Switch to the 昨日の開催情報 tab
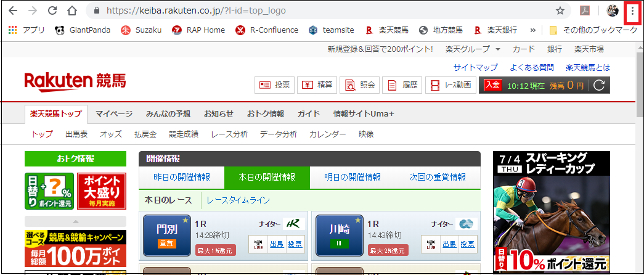The height and width of the screenshot is (275, 644). [x=182, y=178]
